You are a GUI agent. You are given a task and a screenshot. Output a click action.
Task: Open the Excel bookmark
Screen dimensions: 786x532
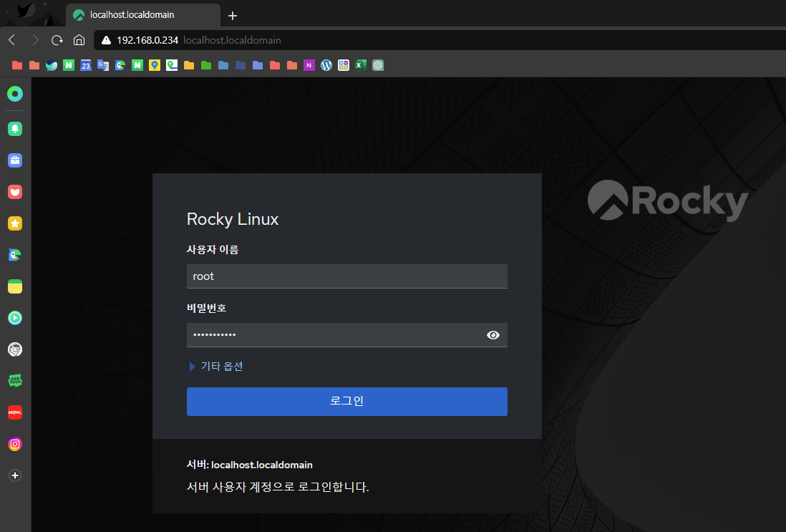click(361, 65)
